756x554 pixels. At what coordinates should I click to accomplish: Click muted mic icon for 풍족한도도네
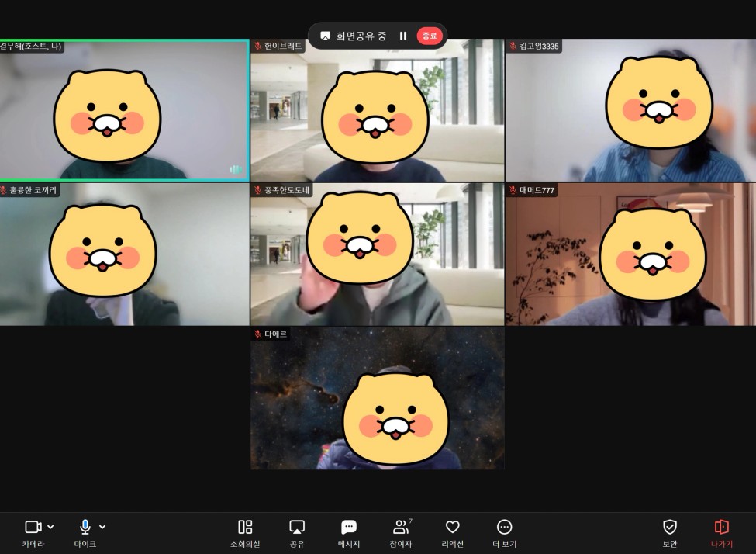pos(258,190)
